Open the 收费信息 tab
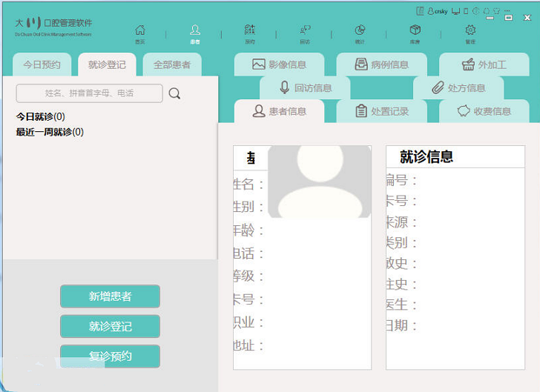Viewport: 540px width, 392px height. (484, 111)
